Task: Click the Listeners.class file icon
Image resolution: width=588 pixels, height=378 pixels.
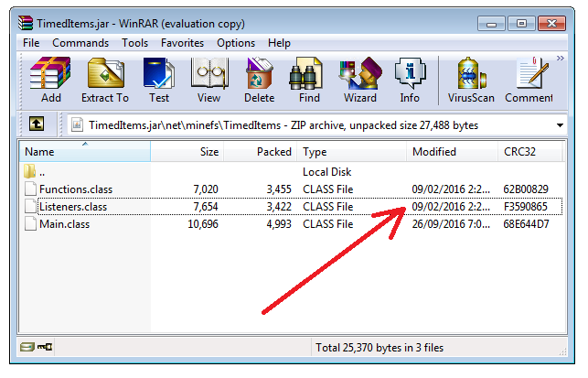Action: click(x=30, y=206)
